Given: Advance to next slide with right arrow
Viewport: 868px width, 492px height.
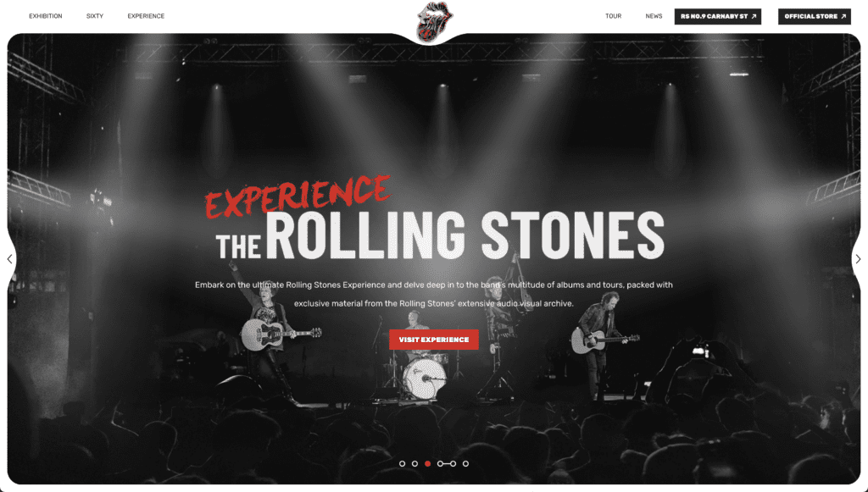Looking at the screenshot, I should pyautogui.click(x=858, y=259).
